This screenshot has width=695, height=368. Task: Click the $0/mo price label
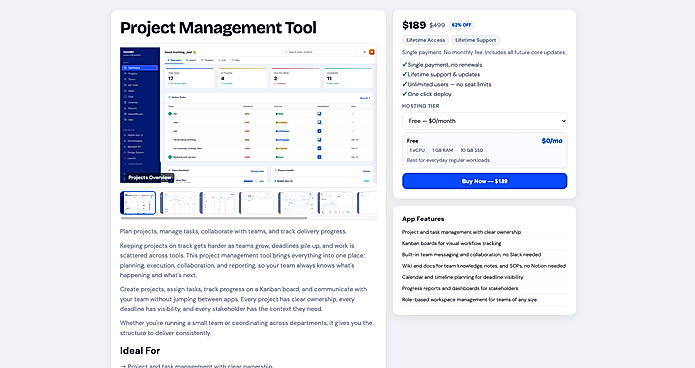[552, 141]
